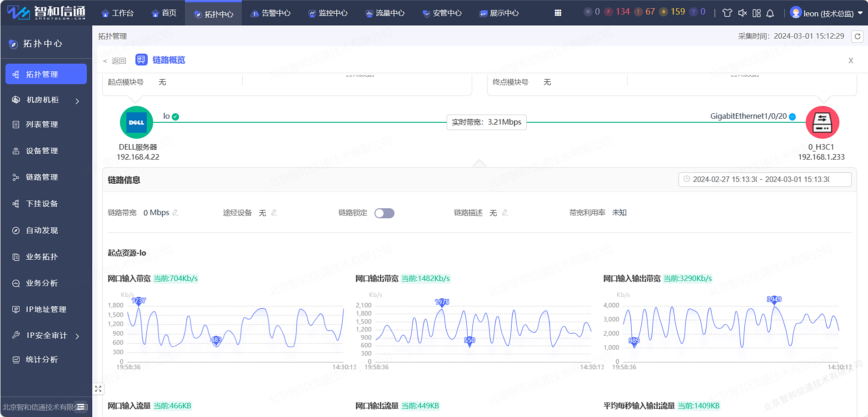
Task: Click 当前:1482Kb/s output bandwidth value
Action: [x=425, y=278]
